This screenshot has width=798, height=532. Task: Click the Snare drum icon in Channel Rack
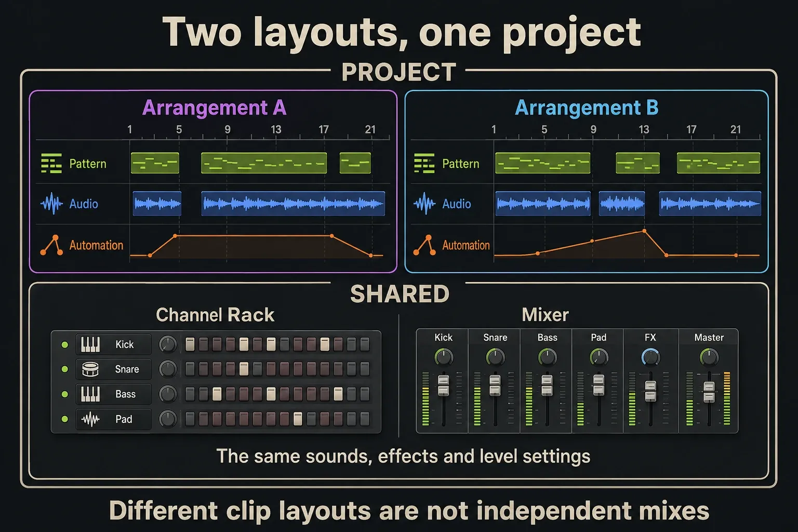pyautogui.click(x=90, y=369)
